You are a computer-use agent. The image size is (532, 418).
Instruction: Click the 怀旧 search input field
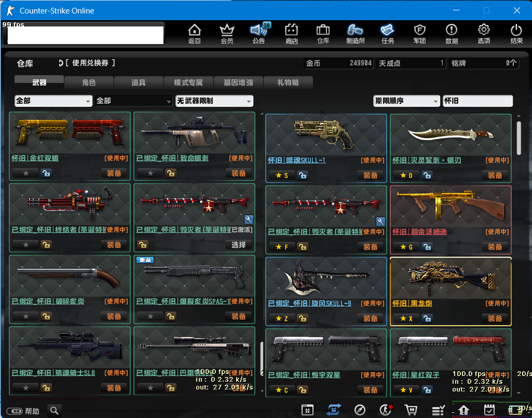click(478, 101)
